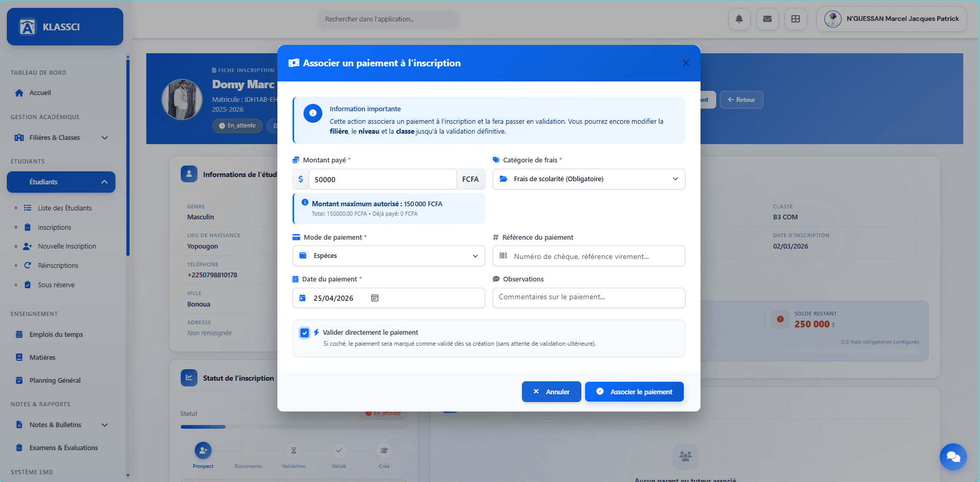Click the Nouvelle Inscription user-plus icon
The width and height of the screenshot is (980, 482).
click(28, 246)
